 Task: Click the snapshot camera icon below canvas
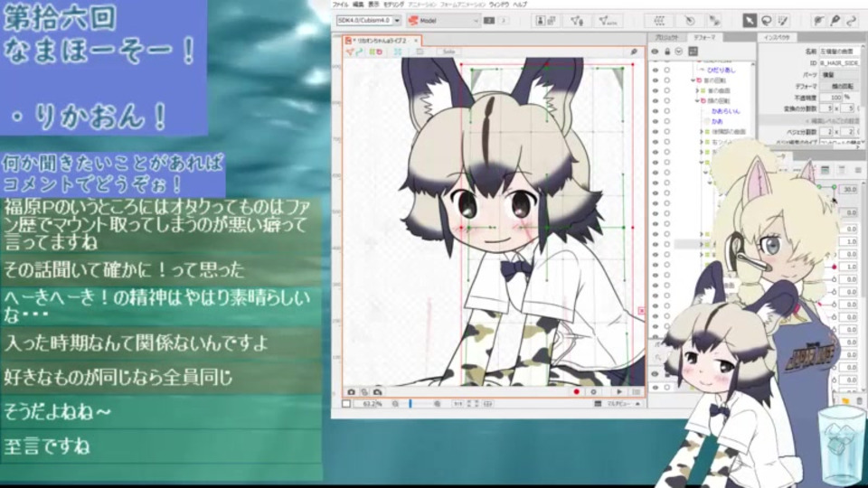(351, 391)
